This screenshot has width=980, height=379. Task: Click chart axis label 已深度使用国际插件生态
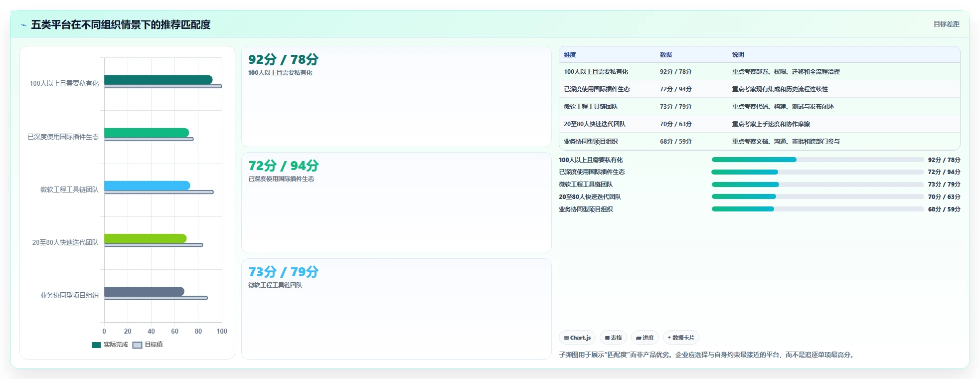click(x=63, y=137)
